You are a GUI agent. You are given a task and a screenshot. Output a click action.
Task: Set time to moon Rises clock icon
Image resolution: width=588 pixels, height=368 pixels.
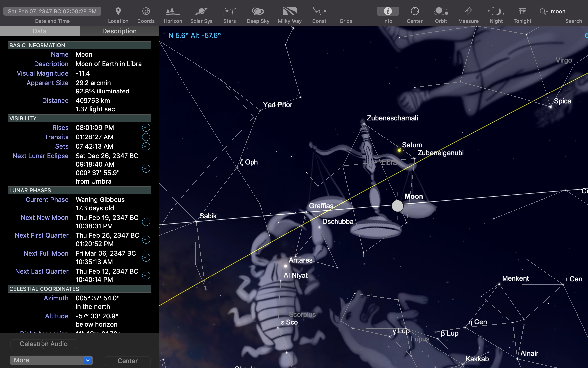pyautogui.click(x=146, y=128)
